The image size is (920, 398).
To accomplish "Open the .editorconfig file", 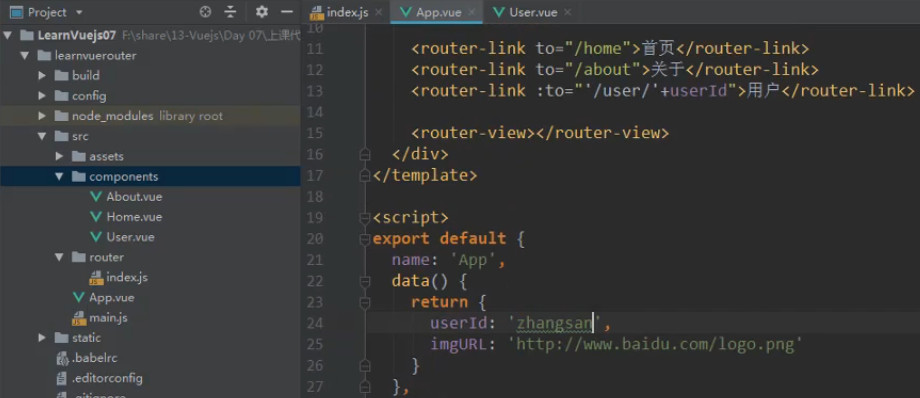I will click(107, 378).
